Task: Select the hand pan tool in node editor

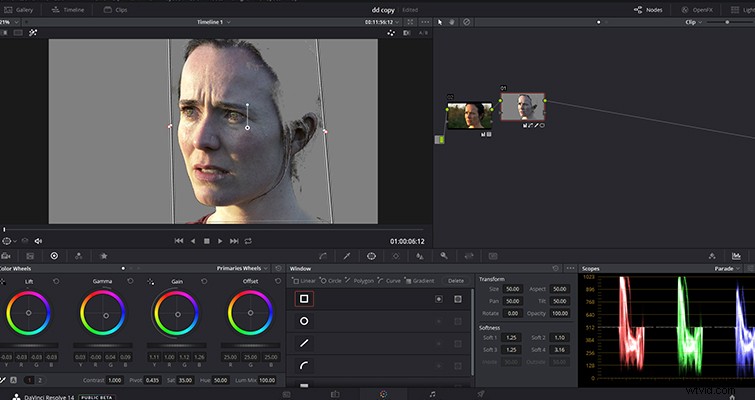Action: 453,22
